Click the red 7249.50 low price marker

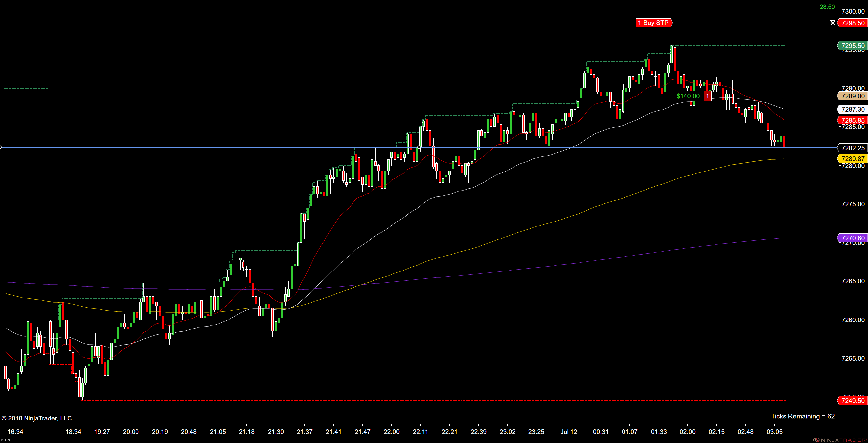(x=852, y=401)
